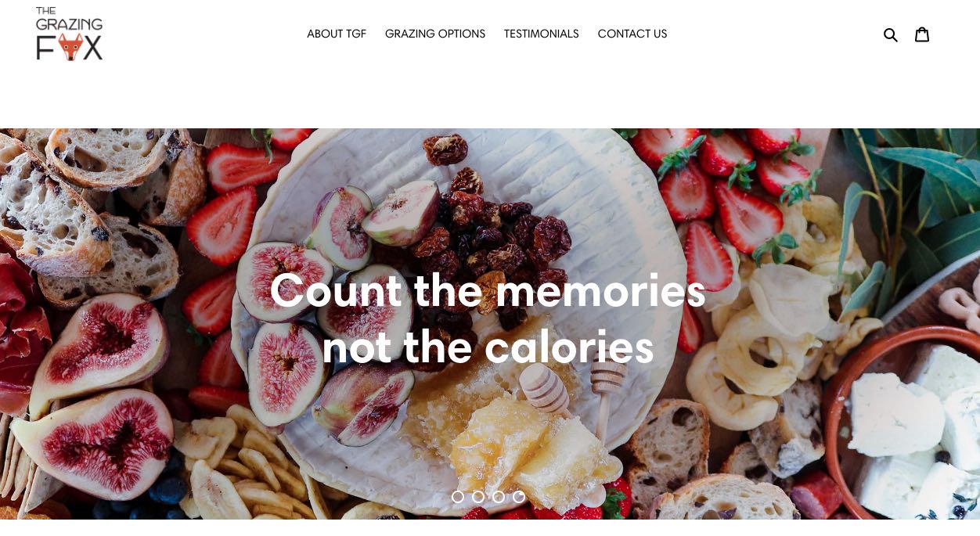Open the TESTIMONIALS page
The height and width of the screenshot is (536, 980).
click(542, 34)
